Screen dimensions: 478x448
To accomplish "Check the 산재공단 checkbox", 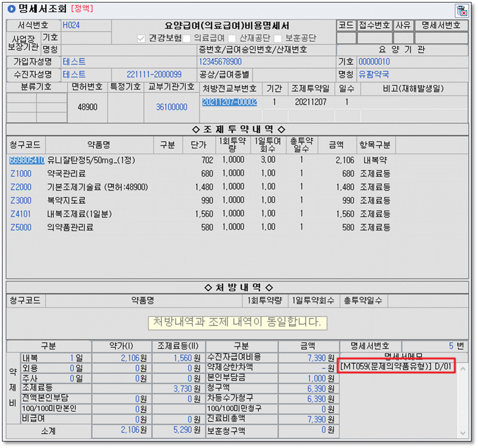I will click(232, 38).
